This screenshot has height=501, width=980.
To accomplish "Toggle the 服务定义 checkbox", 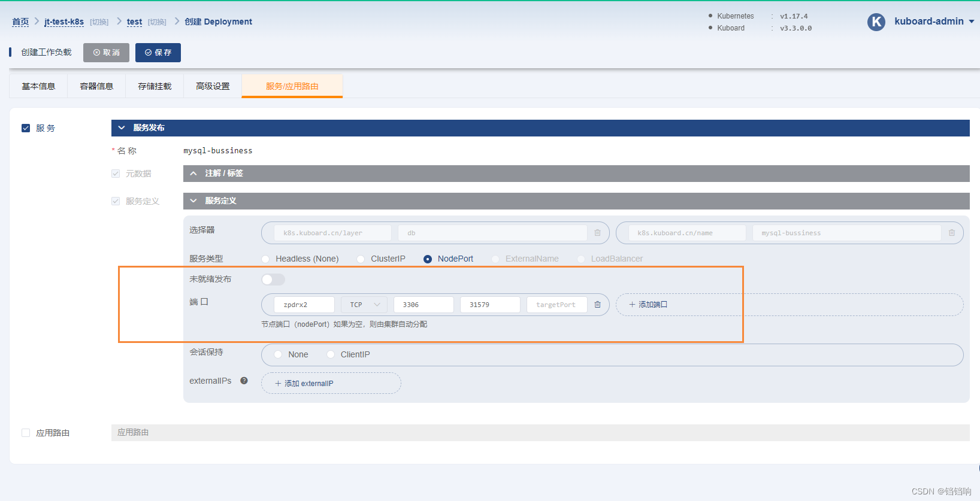I will (116, 201).
